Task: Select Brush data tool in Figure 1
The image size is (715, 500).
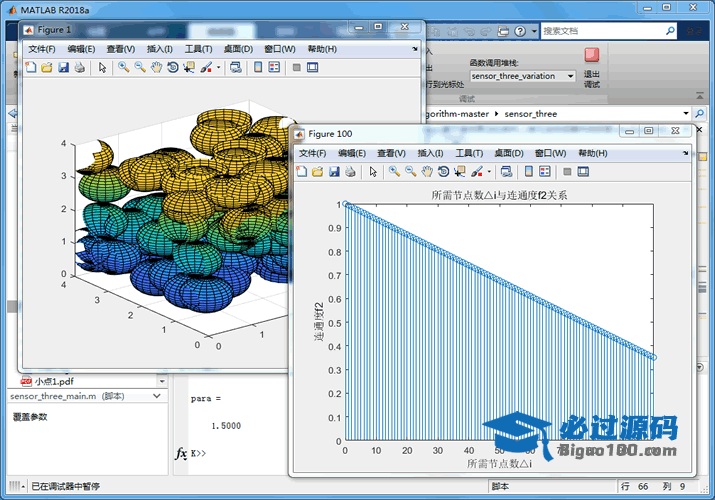Action: coord(206,67)
